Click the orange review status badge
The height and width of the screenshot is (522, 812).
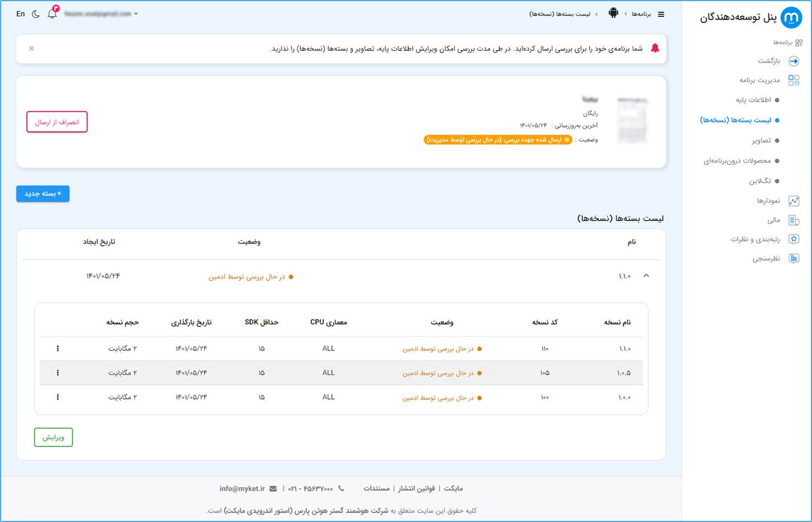point(498,140)
